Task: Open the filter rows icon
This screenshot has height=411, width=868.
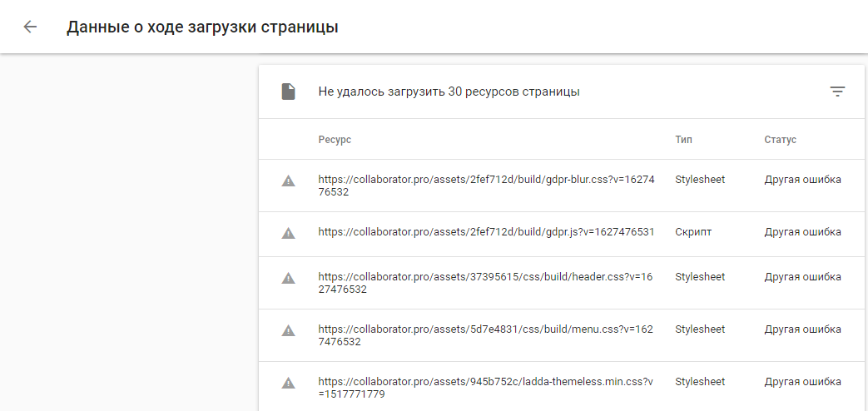Action: coord(837,92)
